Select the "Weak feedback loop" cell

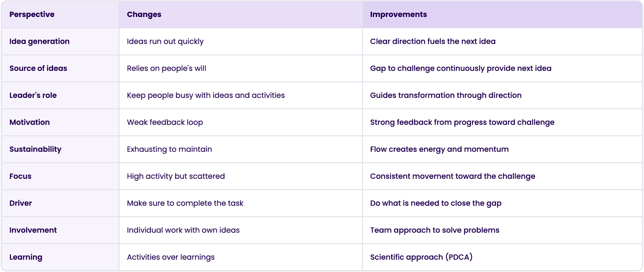(165, 122)
